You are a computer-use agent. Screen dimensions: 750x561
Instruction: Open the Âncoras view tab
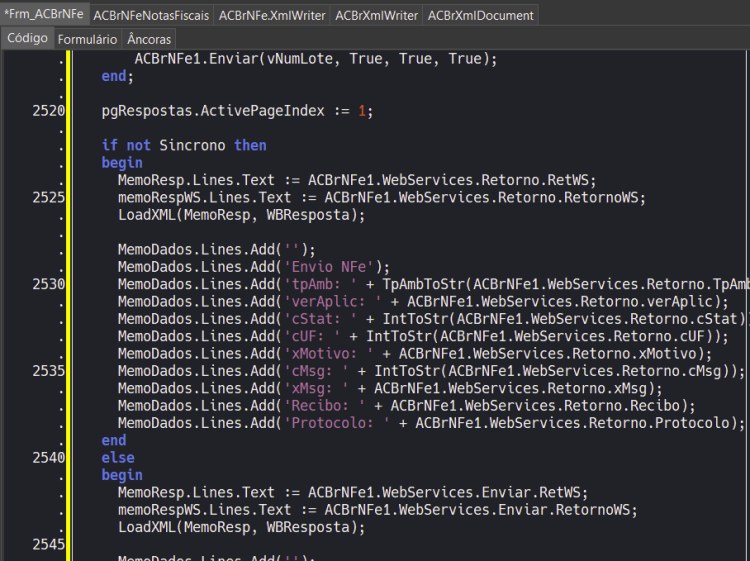(x=149, y=39)
